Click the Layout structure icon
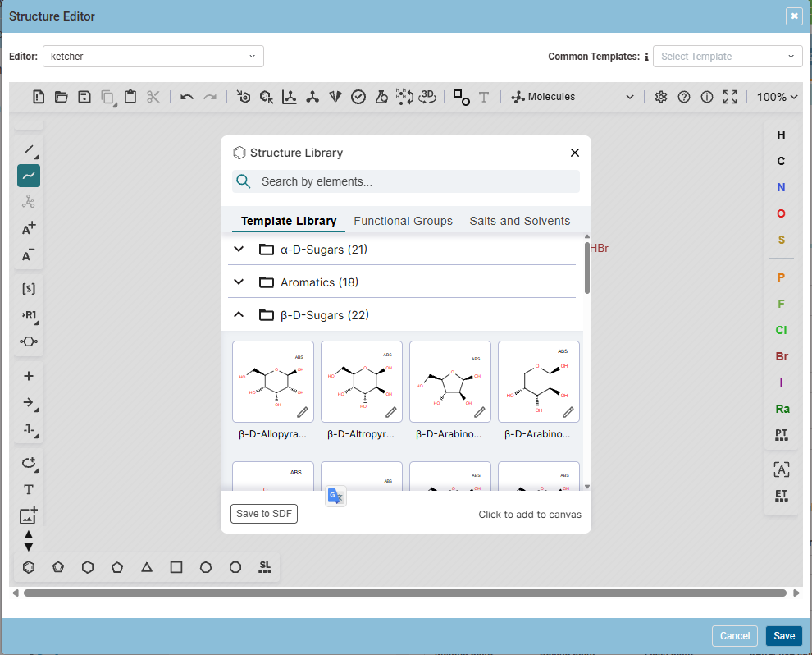This screenshot has height=655, width=812. (x=290, y=97)
